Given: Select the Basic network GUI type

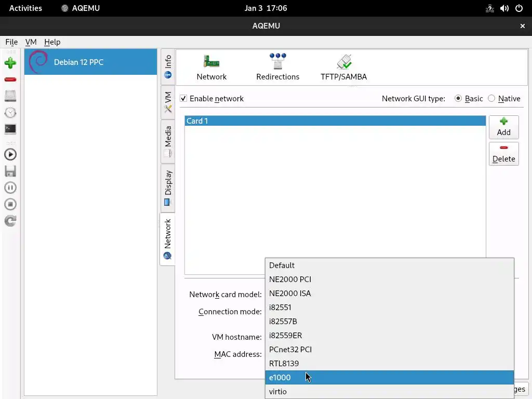Looking at the screenshot, I should 458,98.
